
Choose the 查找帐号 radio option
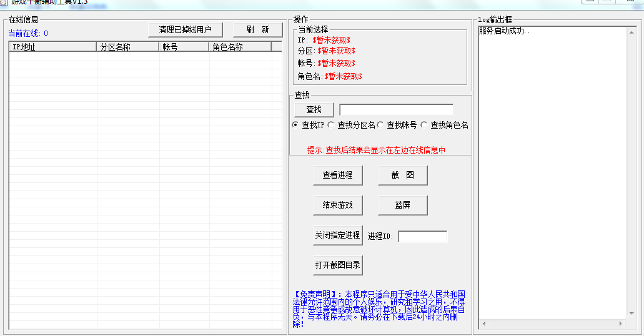380,125
